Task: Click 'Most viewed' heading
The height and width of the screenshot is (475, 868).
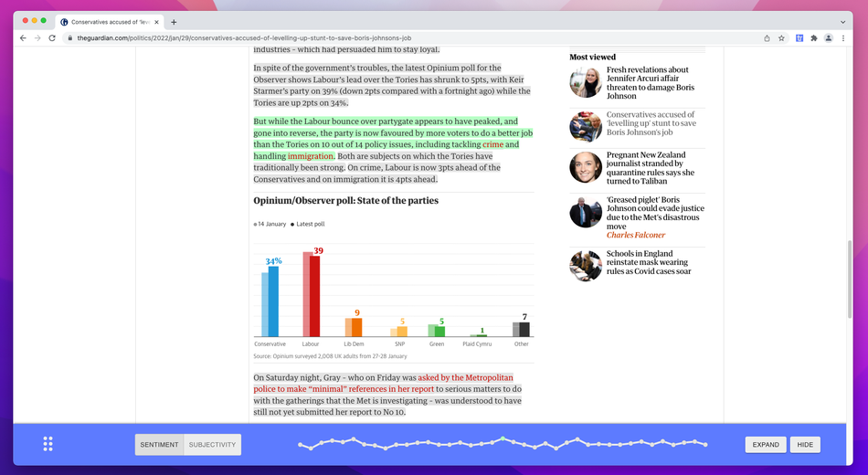Action: click(x=592, y=57)
